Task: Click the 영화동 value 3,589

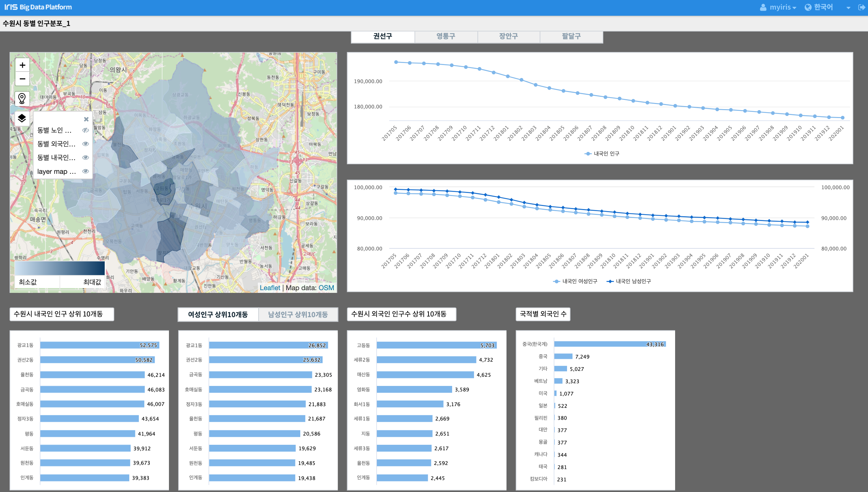Action: pos(462,389)
